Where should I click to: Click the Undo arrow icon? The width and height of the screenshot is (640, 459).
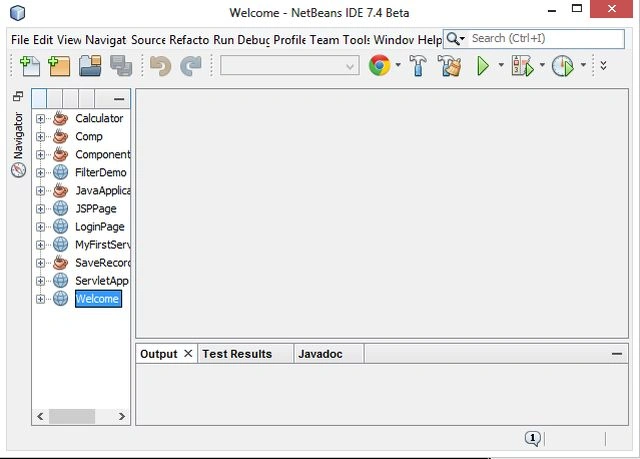(x=160, y=66)
